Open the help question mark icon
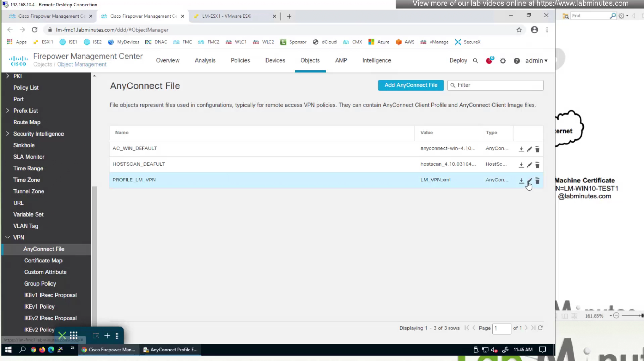Viewport: 644px width, 361px height. point(517,61)
